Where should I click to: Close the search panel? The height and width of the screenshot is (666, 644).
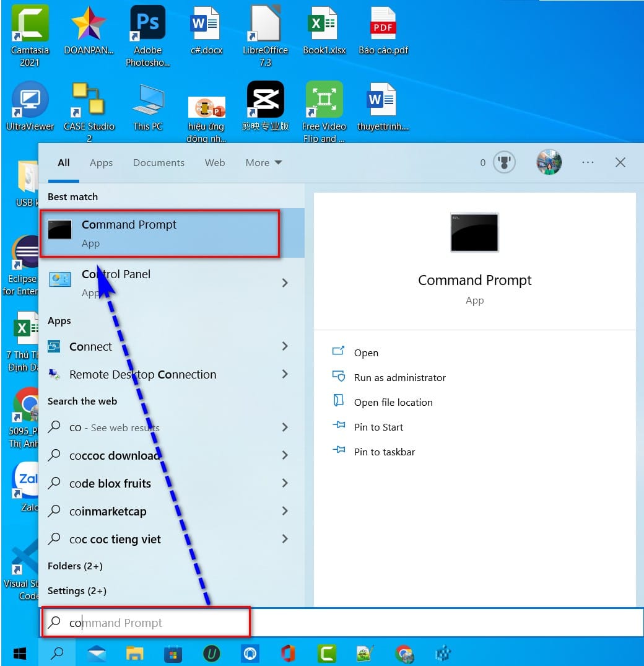(620, 162)
